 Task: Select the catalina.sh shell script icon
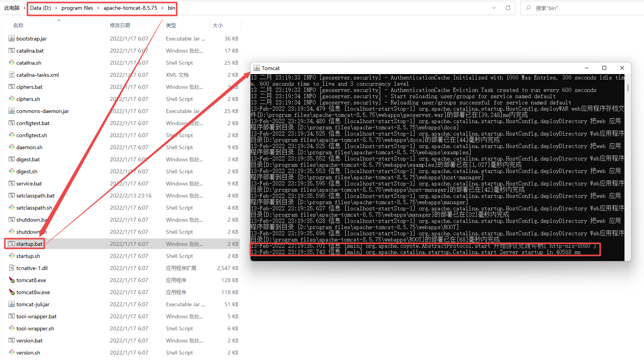11,62
